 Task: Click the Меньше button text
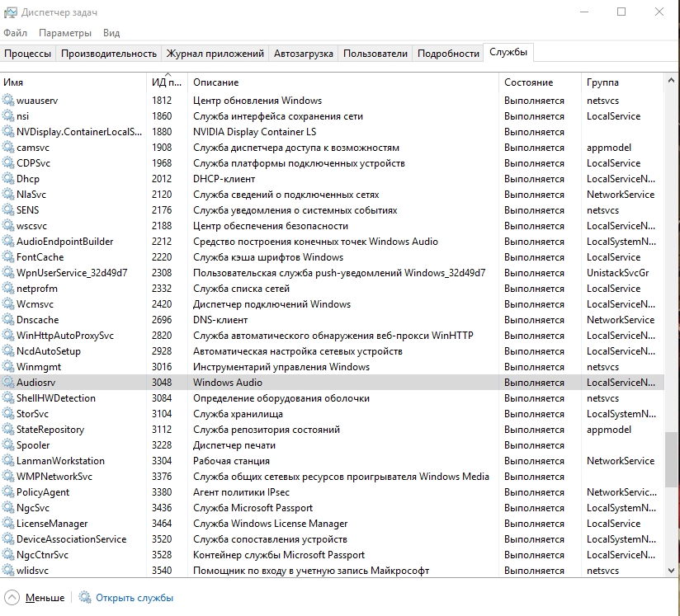[45, 598]
